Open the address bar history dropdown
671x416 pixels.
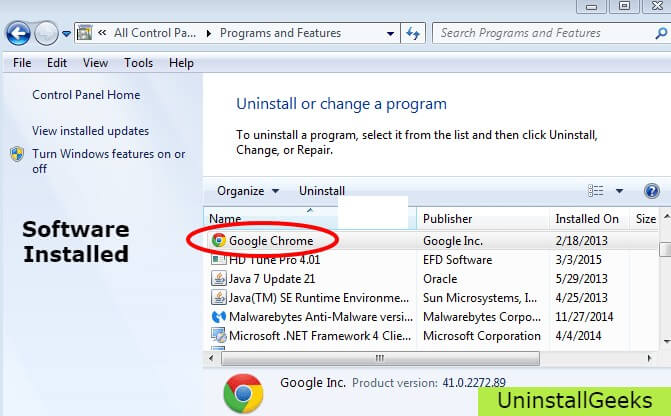390,33
